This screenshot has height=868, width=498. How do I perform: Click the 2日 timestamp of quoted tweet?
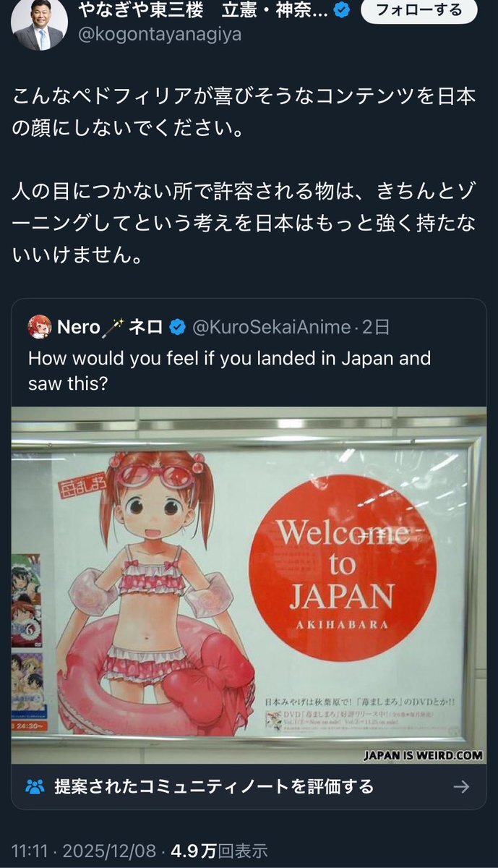coord(375,327)
